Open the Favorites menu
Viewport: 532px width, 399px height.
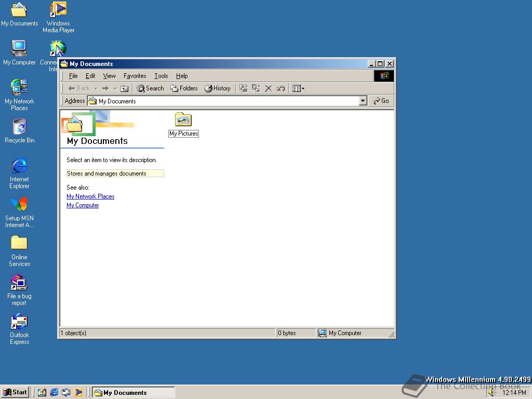pos(135,76)
